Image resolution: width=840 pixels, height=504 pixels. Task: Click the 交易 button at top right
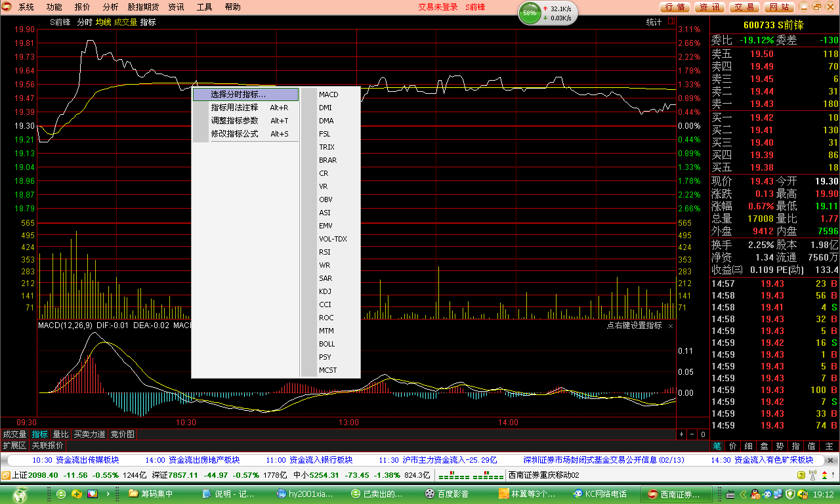point(744,7)
